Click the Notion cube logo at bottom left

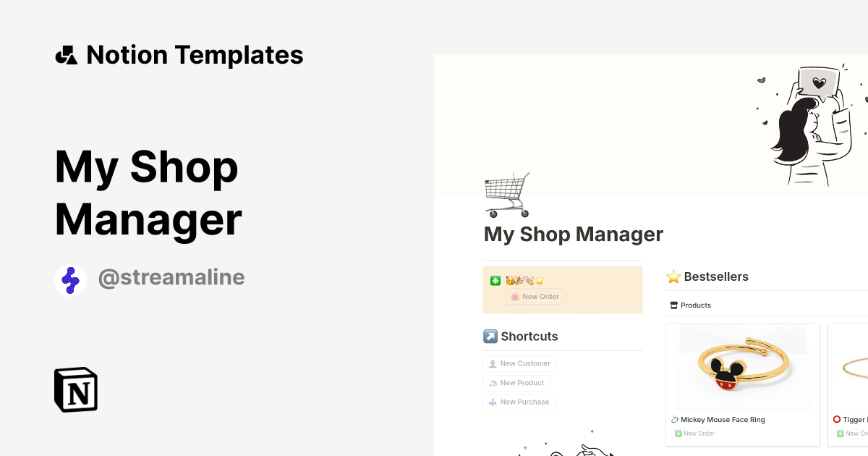click(75, 389)
